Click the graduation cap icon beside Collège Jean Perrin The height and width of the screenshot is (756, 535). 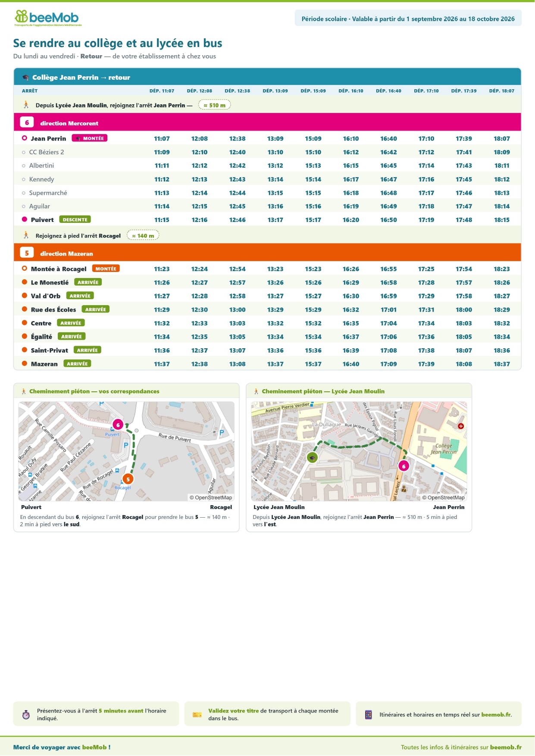(25, 78)
